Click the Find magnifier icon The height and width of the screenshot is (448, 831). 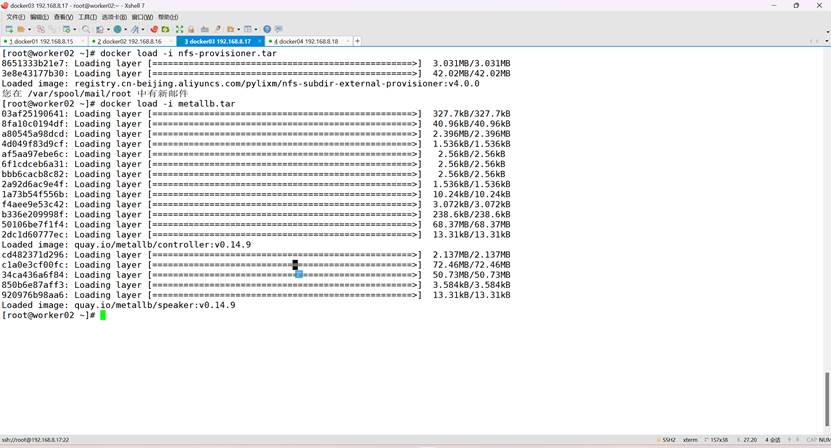coord(86,29)
